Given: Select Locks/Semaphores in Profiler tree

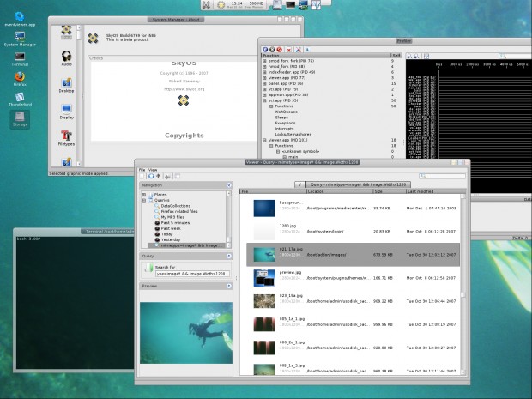Looking at the screenshot, I should [293, 135].
